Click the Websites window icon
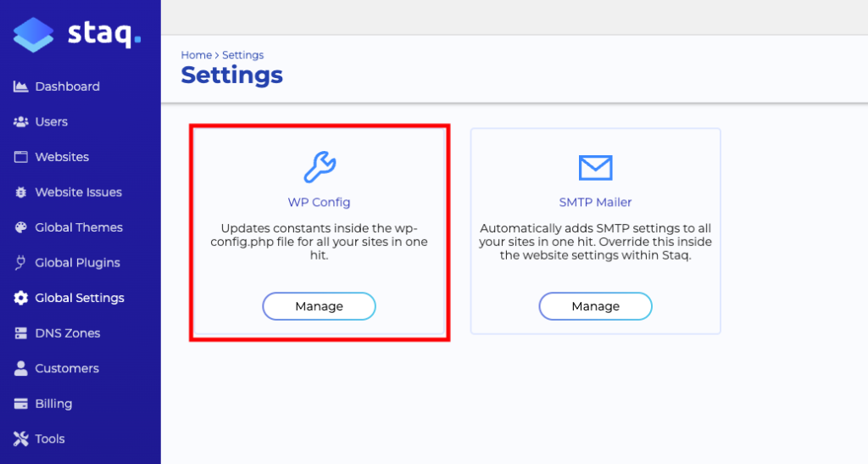868x464 pixels. [x=21, y=157]
